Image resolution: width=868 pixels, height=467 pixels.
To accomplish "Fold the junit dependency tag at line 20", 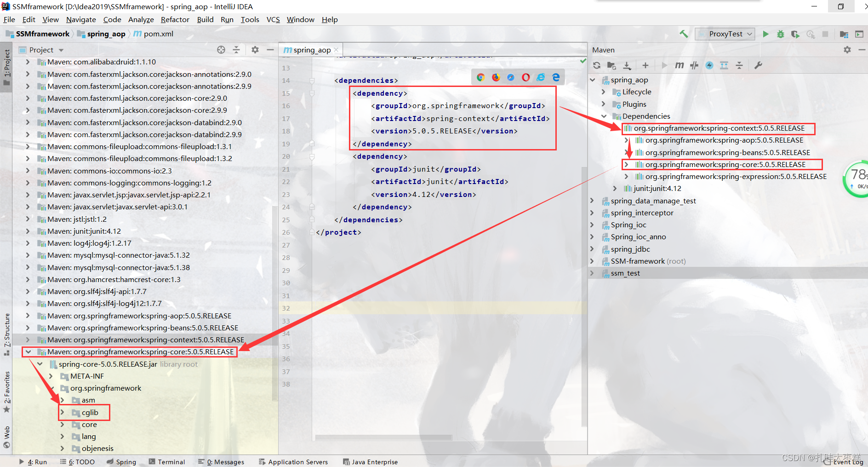I will [312, 156].
